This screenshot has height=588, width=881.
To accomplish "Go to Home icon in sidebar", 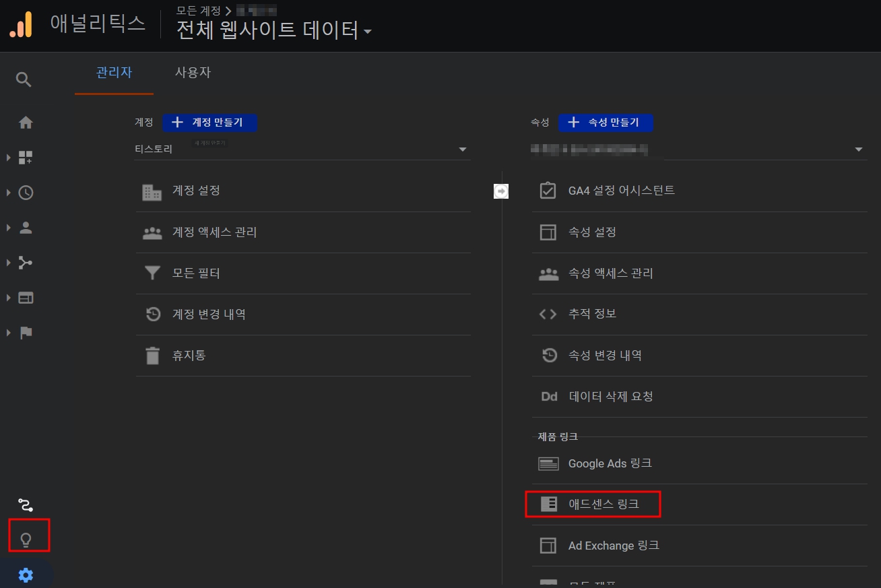I will [x=26, y=123].
